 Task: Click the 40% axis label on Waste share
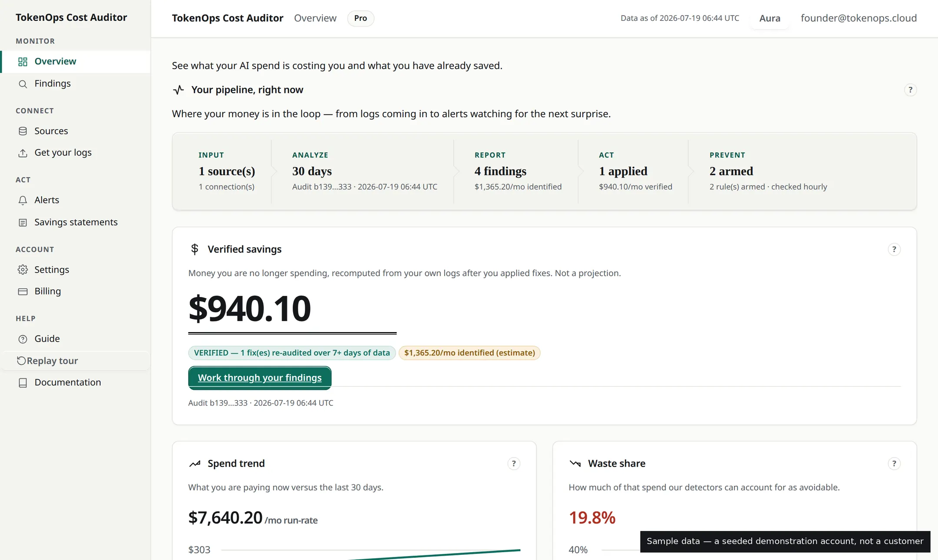pyautogui.click(x=578, y=550)
